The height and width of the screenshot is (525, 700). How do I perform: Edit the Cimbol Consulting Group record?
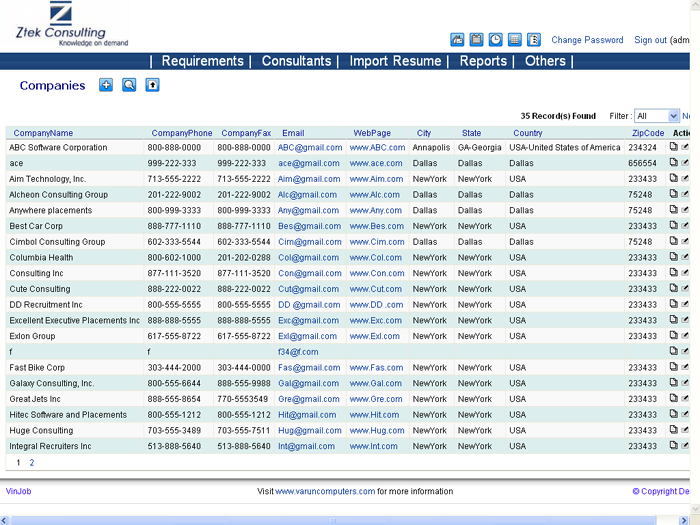pos(685,241)
